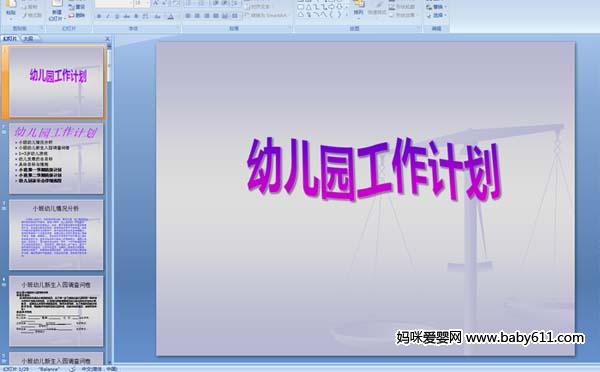Open the New Slide dropdown arrow
600x372 pixels.
(x=65, y=18)
